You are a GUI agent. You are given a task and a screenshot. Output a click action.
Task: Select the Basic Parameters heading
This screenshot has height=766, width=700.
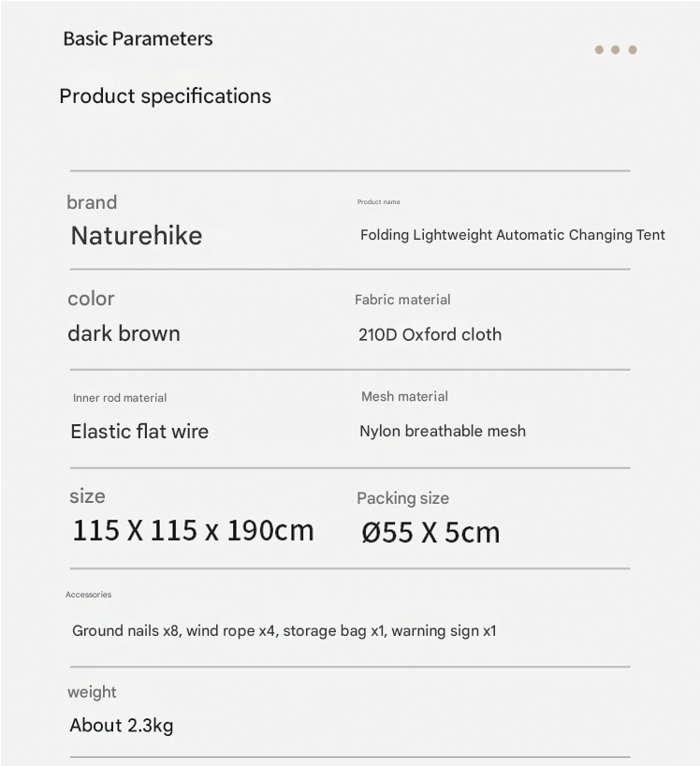coord(138,39)
